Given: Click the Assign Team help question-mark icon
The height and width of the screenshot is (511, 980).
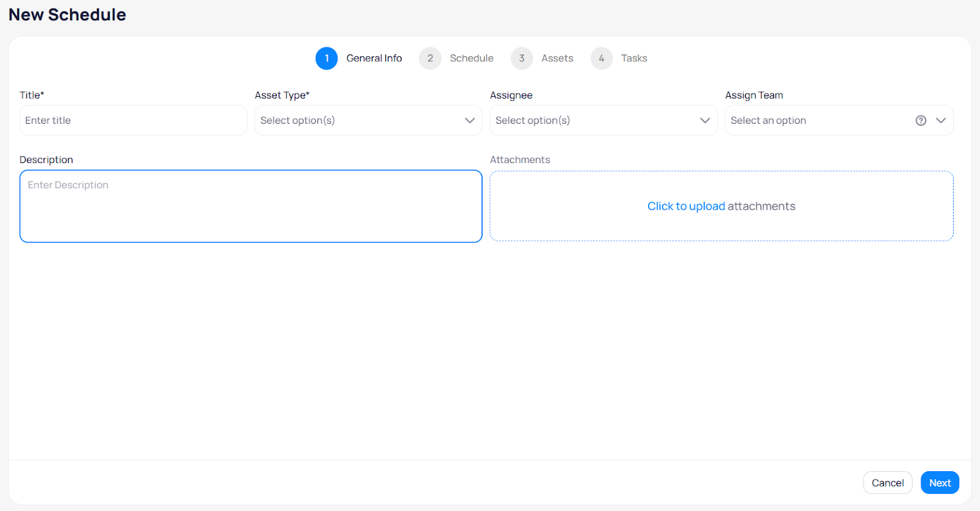Looking at the screenshot, I should click(921, 121).
